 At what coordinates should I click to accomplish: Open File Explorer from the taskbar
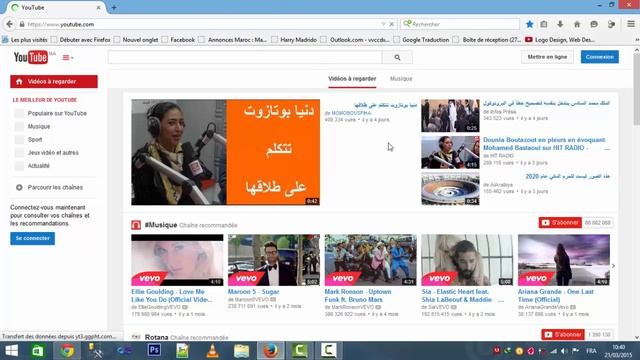(x=242, y=351)
